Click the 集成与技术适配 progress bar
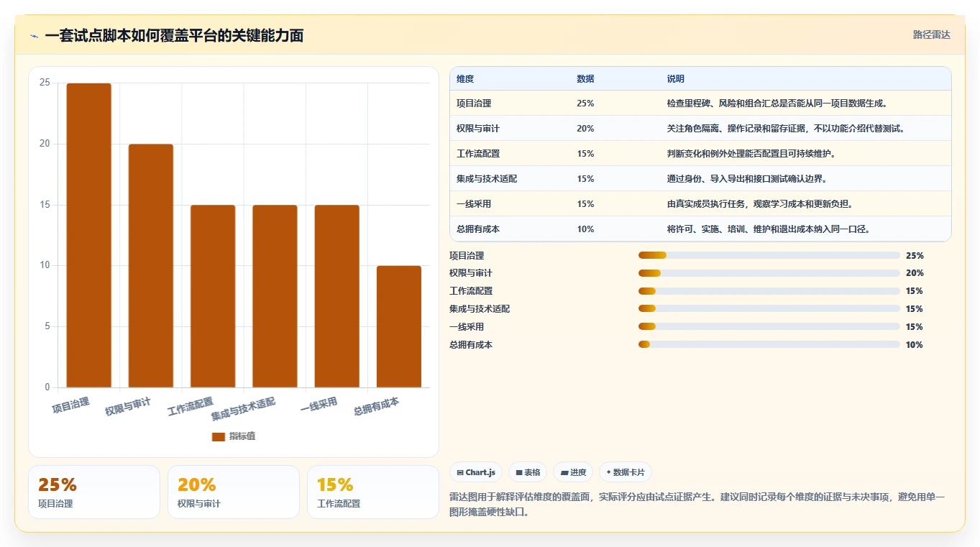980x547 pixels. point(769,309)
